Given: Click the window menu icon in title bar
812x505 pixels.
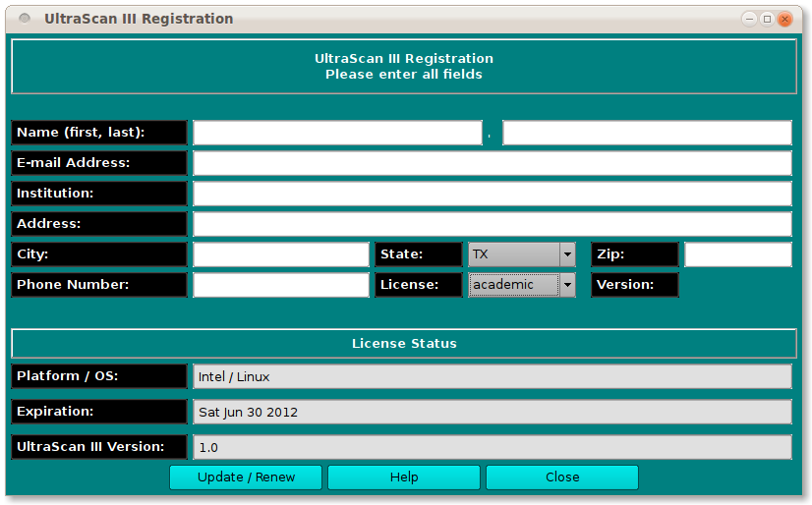Looking at the screenshot, I should (25, 19).
